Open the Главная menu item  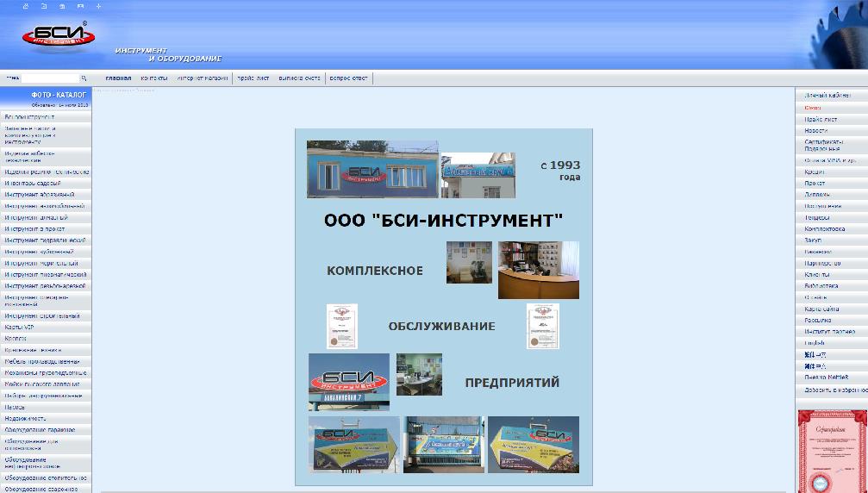pos(118,78)
